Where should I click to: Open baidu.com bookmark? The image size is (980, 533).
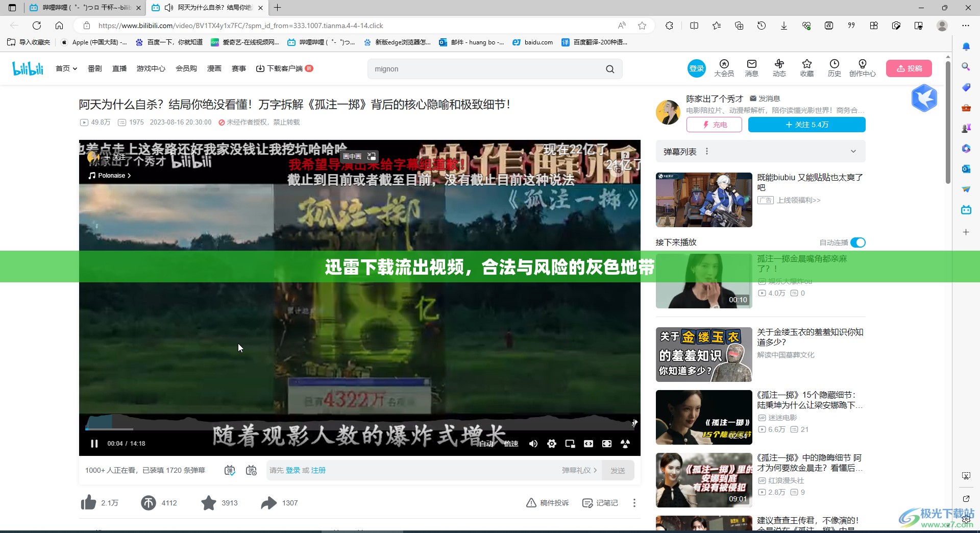click(x=533, y=42)
